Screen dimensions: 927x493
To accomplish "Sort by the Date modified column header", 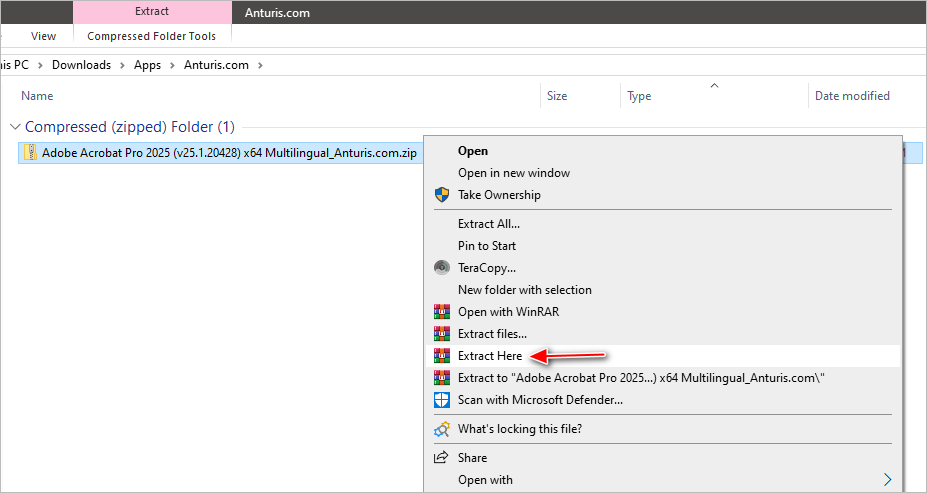I will 852,96.
